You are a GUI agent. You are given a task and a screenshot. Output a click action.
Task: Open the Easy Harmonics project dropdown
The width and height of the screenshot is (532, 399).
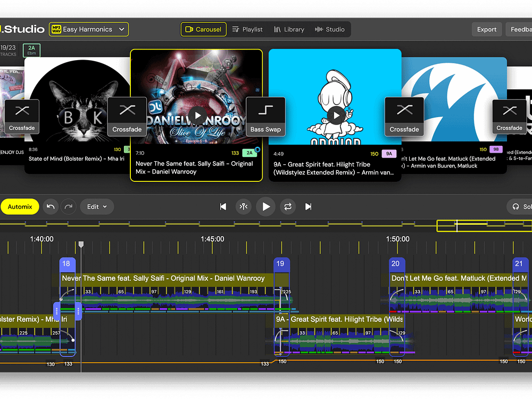click(x=89, y=29)
